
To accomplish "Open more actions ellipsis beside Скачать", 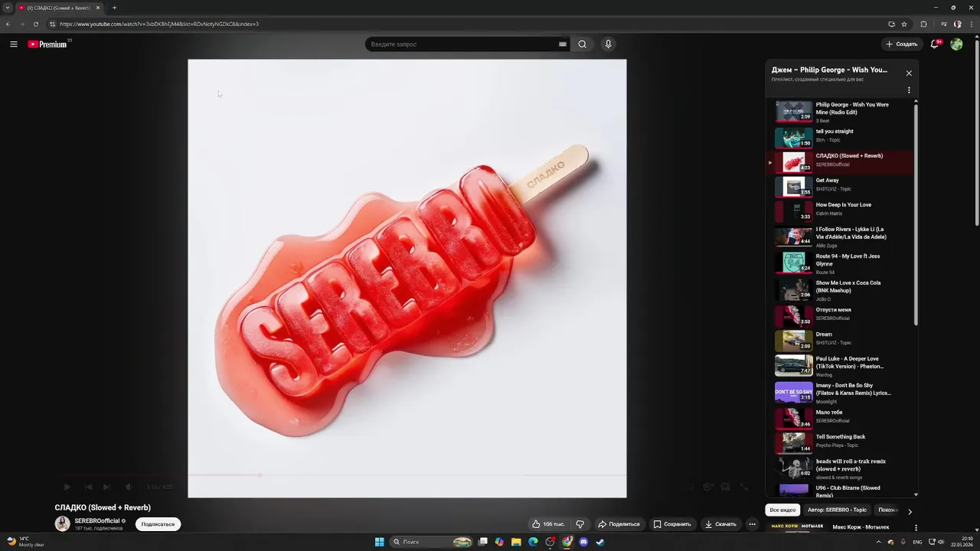I will pos(752,524).
